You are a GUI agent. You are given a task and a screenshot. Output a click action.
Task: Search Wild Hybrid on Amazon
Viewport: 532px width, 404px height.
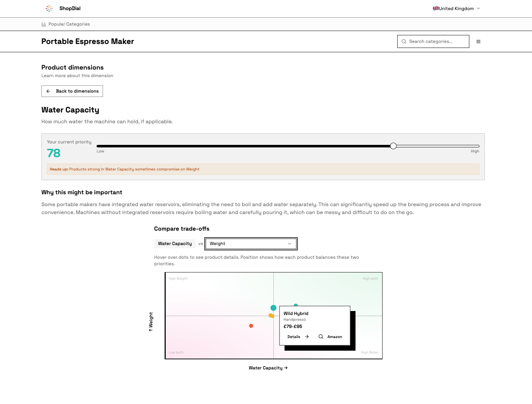(330, 337)
